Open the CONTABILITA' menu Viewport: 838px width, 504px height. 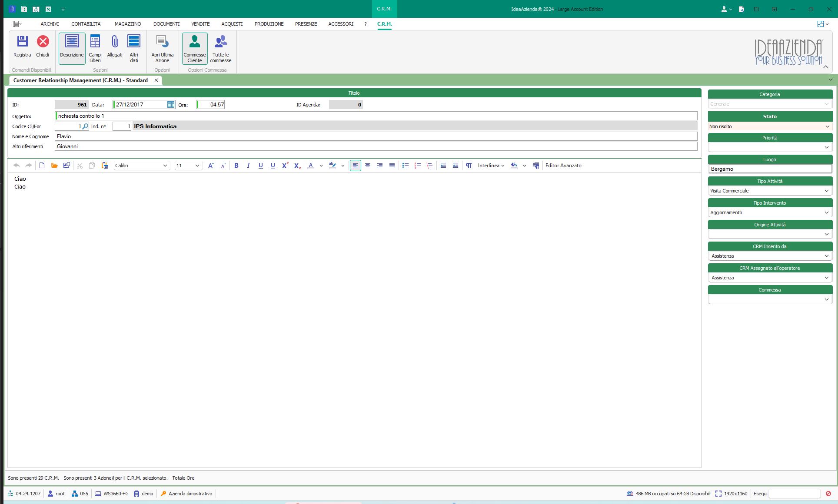[x=86, y=24]
